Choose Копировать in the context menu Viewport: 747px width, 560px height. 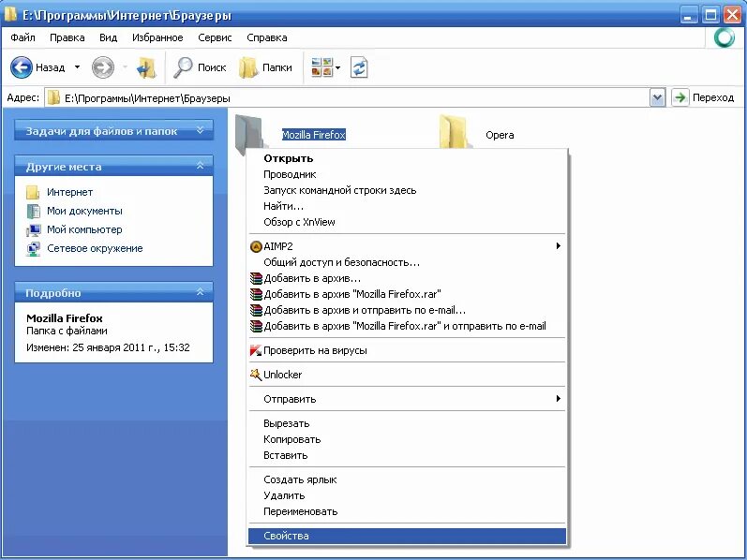(x=407, y=439)
